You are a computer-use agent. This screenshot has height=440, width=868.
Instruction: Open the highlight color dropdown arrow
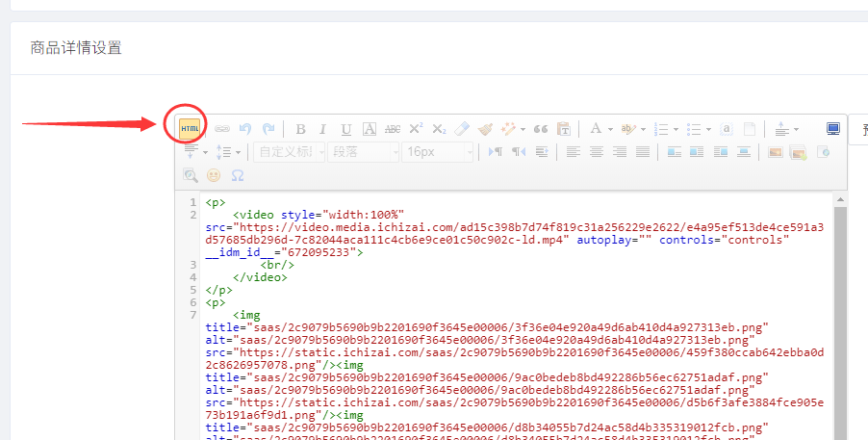click(x=643, y=130)
